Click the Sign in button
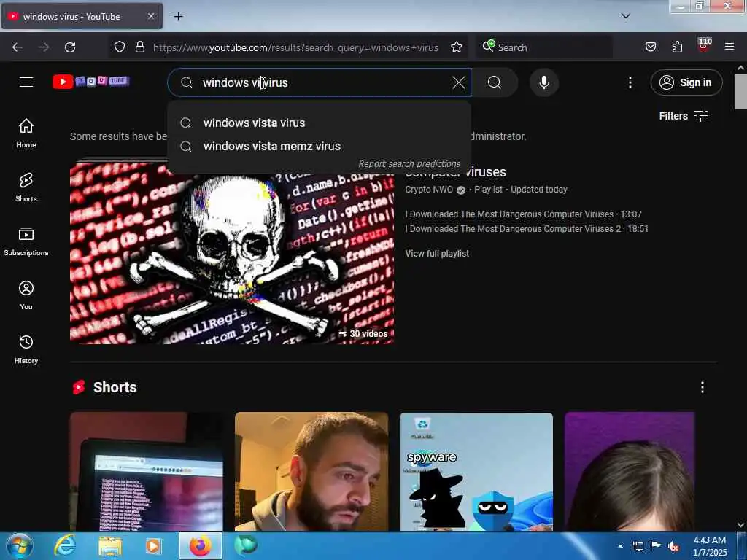 click(x=686, y=82)
